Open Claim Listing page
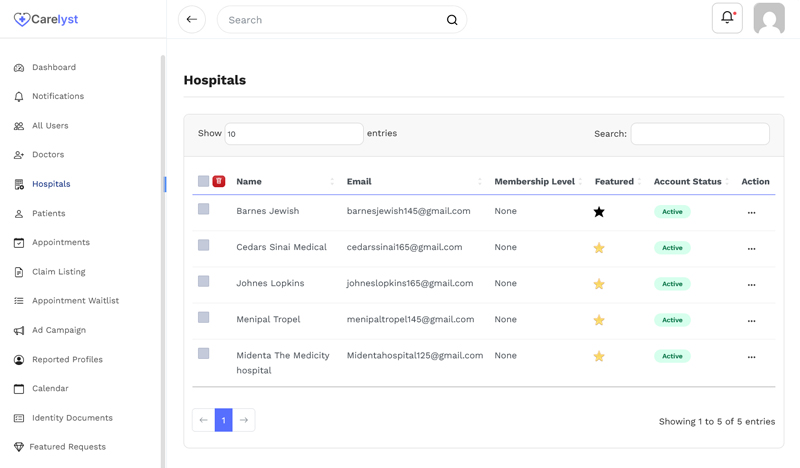The width and height of the screenshot is (800, 468). coord(59,272)
